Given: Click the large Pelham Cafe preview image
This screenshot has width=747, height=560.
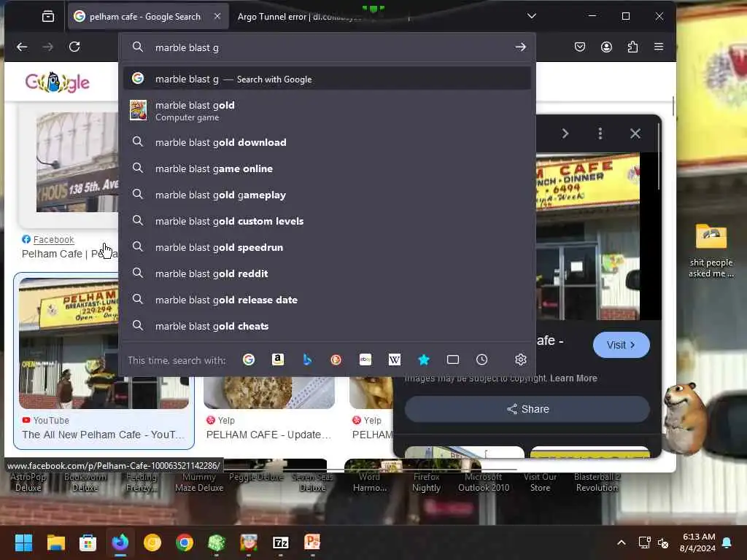Looking at the screenshot, I should [588, 237].
